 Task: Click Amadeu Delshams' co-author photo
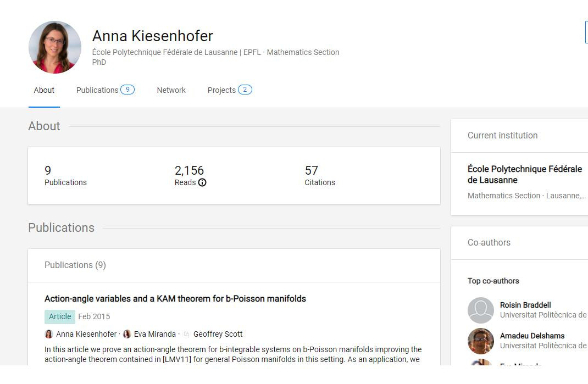(x=481, y=341)
